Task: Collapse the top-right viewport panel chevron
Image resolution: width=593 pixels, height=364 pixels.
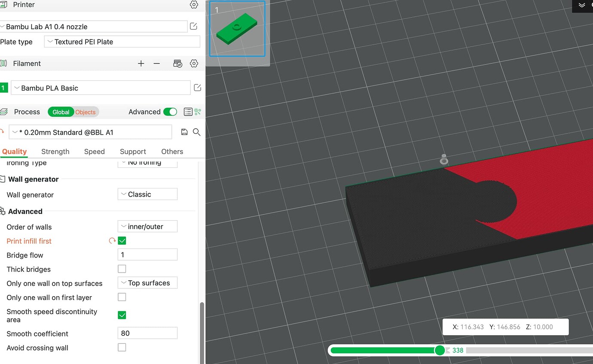Action: coord(582,5)
